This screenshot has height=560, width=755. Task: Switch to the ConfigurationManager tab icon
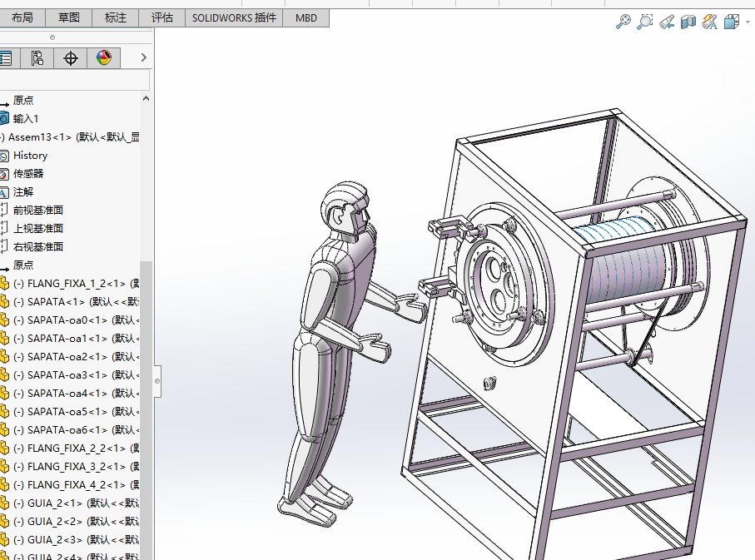pos(37,57)
